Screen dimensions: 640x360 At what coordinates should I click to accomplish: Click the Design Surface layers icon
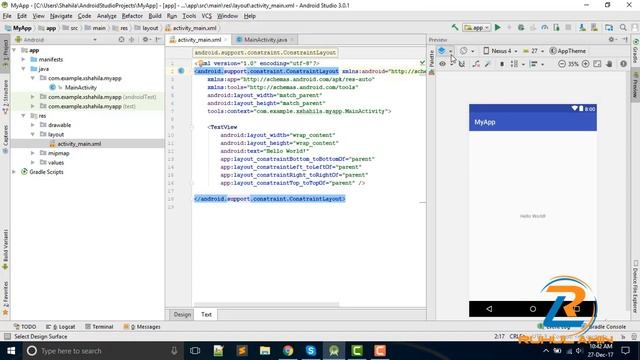tap(442, 51)
